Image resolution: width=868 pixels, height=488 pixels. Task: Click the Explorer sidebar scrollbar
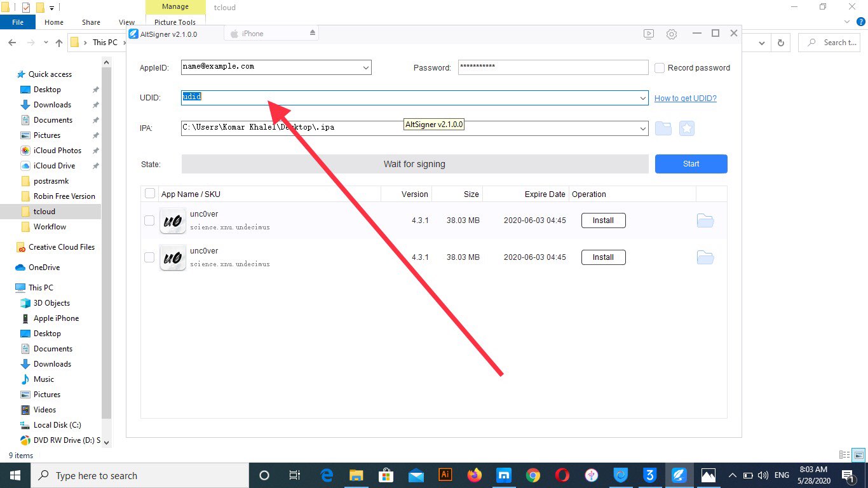[107, 241]
